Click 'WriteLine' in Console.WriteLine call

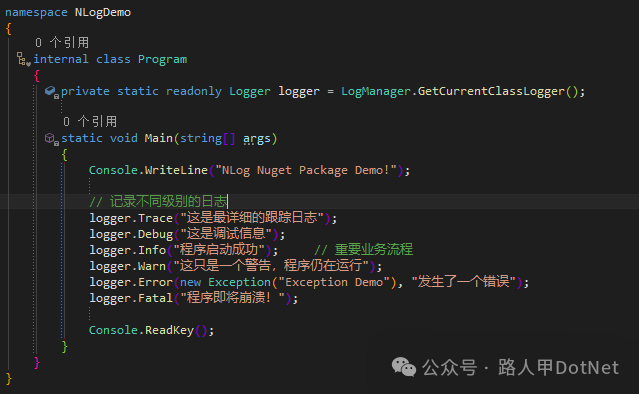click(x=176, y=170)
